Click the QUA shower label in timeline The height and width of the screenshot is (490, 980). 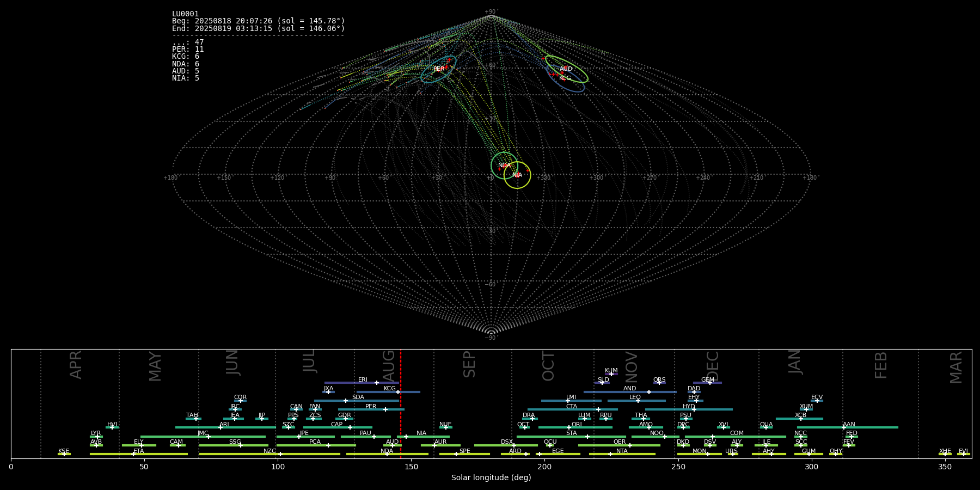[767, 425]
